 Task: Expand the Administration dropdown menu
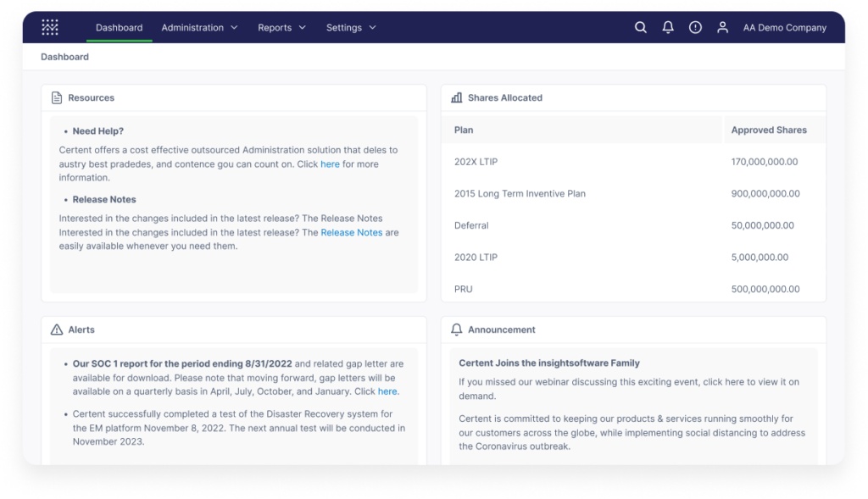coord(199,28)
